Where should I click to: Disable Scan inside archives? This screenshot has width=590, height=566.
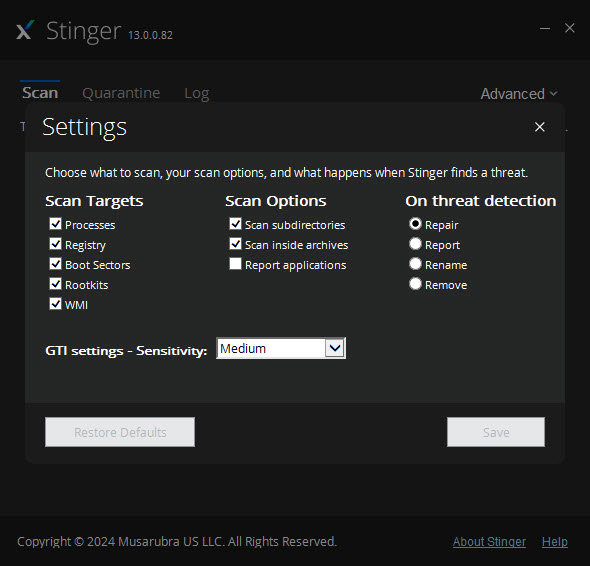[x=235, y=244]
